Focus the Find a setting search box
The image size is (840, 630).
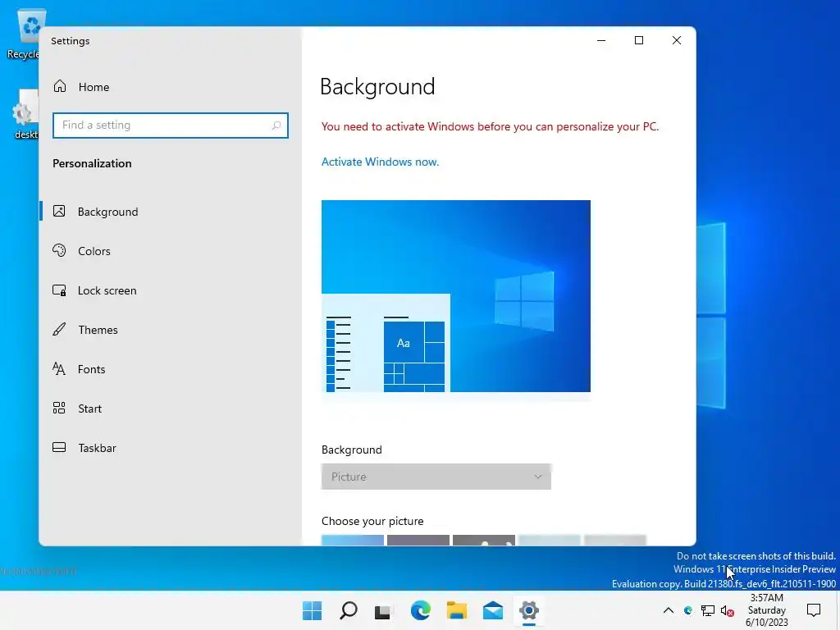[x=171, y=126]
